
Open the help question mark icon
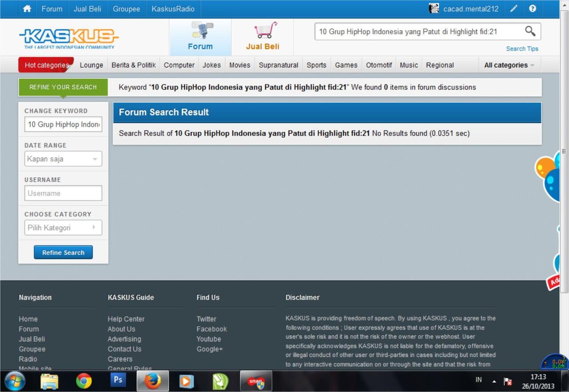click(533, 8)
